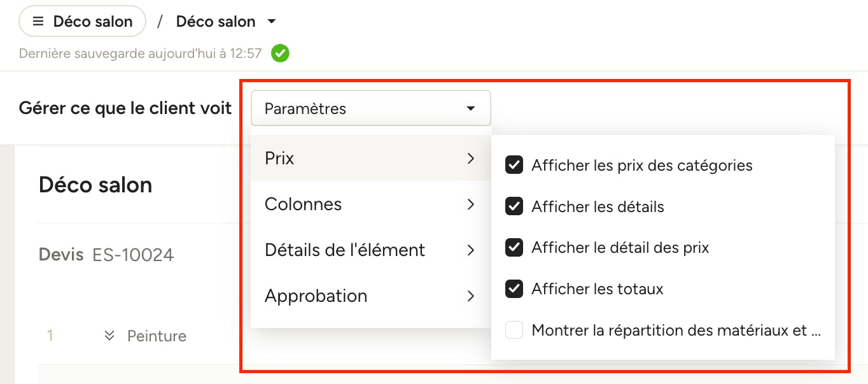This screenshot has width=868, height=384.
Task: Select the Prix menu item
Action: pos(371,159)
